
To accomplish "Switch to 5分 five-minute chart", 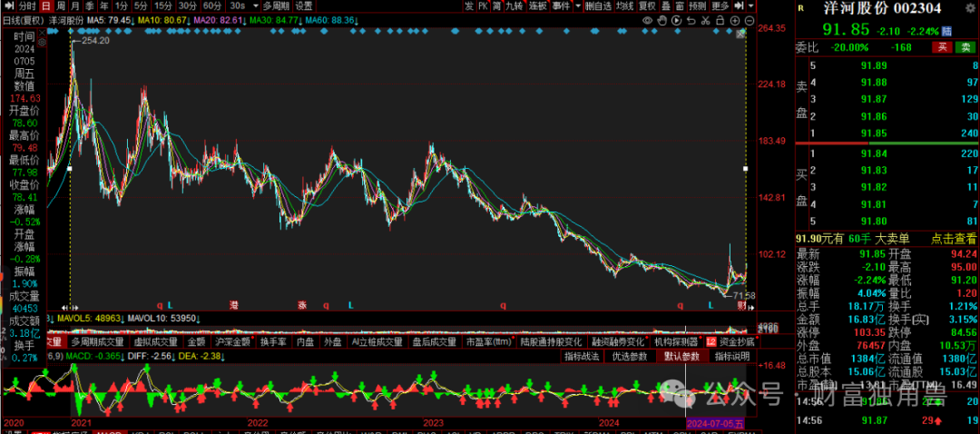I will pyautogui.click(x=142, y=5).
